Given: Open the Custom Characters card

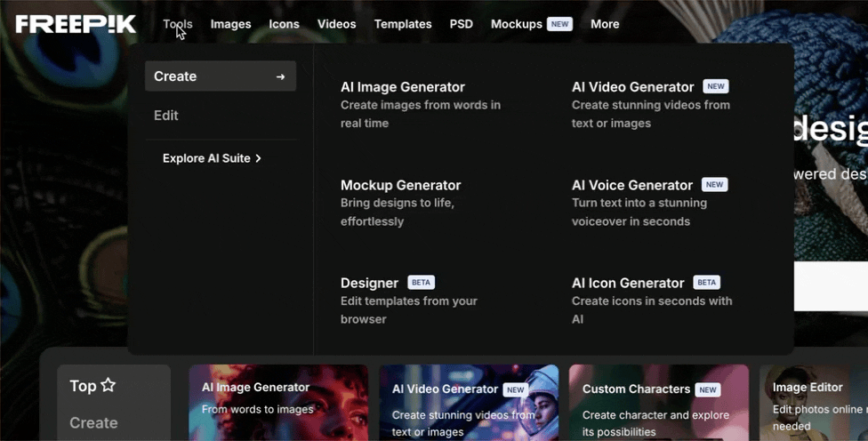Looking at the screenshot, I should 659,403.
